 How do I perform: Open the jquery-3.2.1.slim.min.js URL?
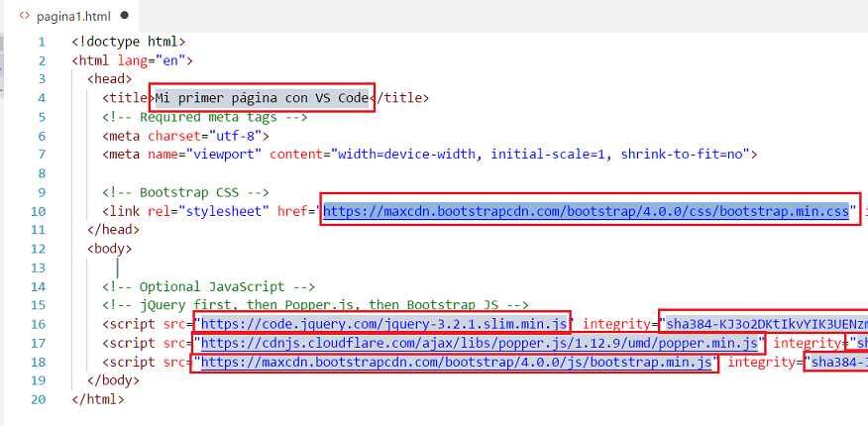(x=383, y=324)
